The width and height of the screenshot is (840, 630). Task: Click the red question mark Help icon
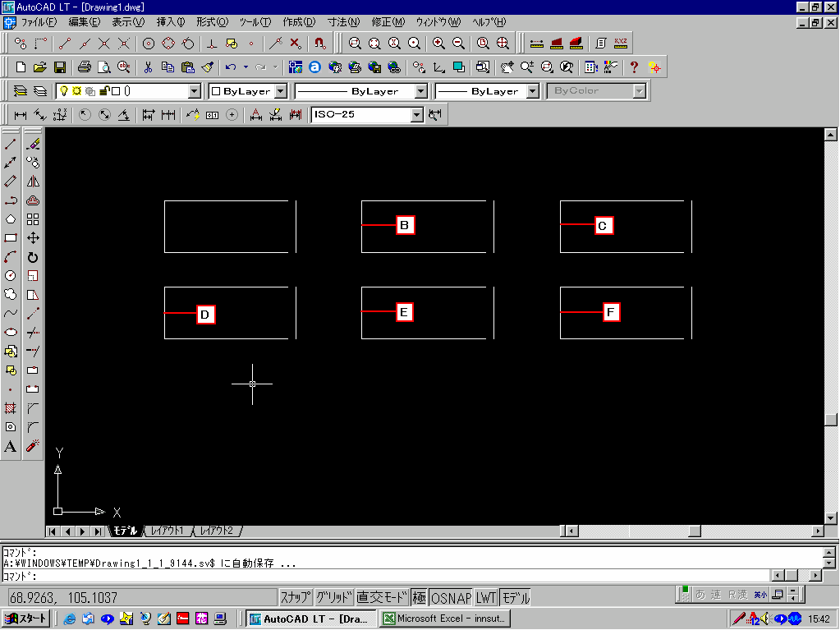click(634, 67)
